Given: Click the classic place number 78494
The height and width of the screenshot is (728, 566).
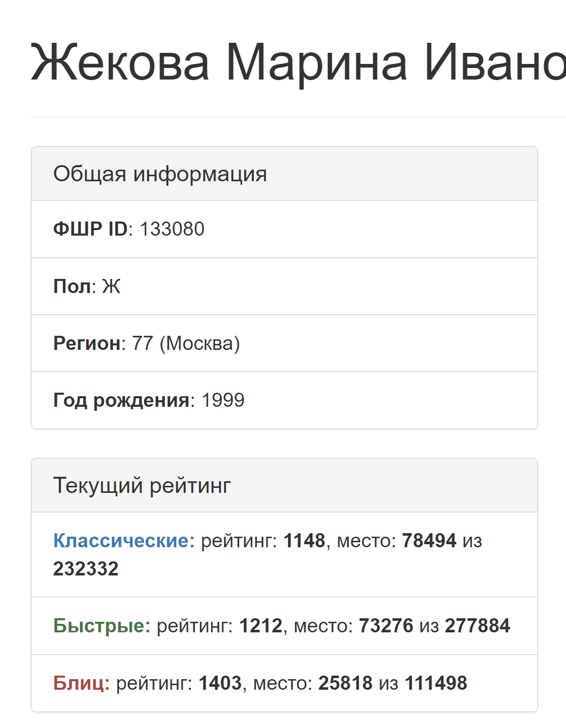Looking at the screenshot, I should pos(429,541).
